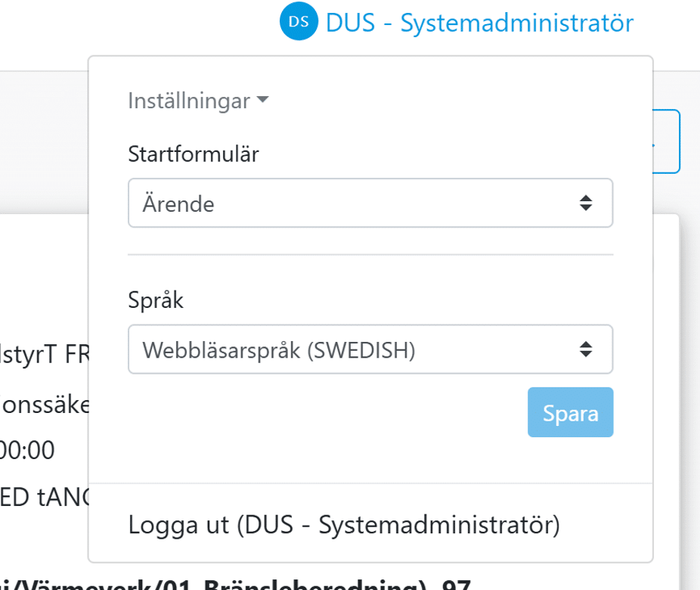Screen dimensions: 700x590
Task: Click the DS user avatar icon
Action: (299, 22)
